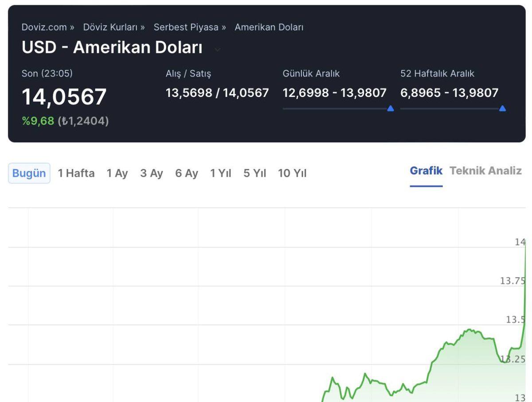The width and height of the screenshot is (532, 402).
Task: Open the 5 Yıl historical view
Action: [x=255, y=173]
